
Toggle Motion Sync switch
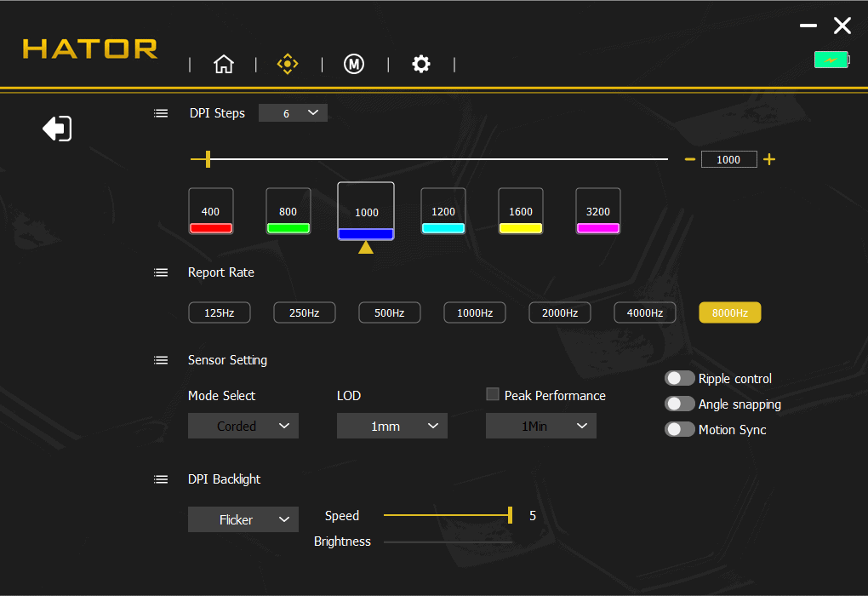point(680,430)
